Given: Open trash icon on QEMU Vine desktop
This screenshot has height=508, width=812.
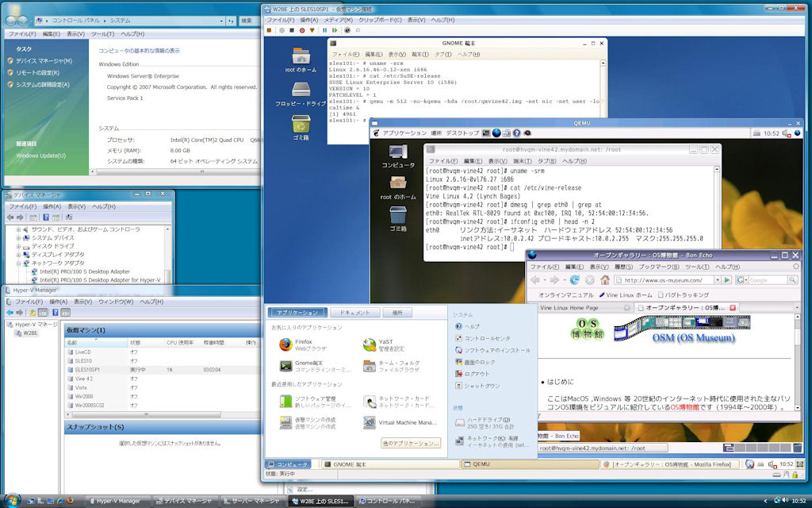Looking at the screenshot, I should (x=398, y=215).
